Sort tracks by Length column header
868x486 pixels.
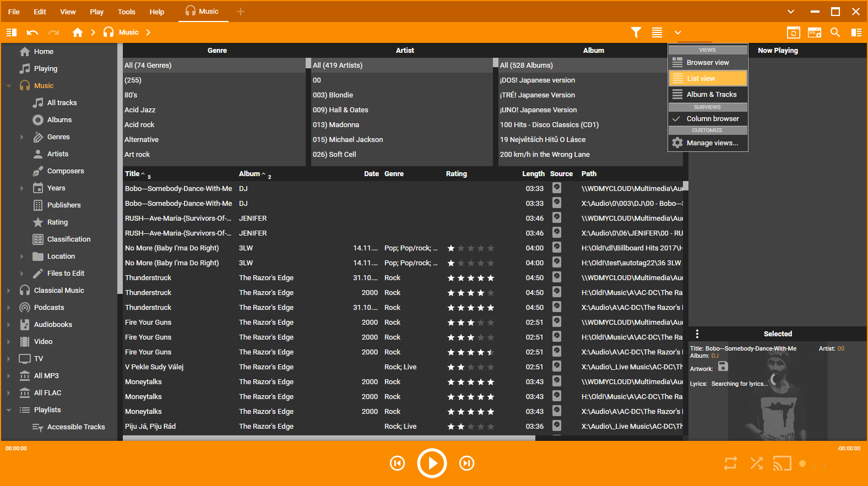pyautogui.click(x=533, y=174)
